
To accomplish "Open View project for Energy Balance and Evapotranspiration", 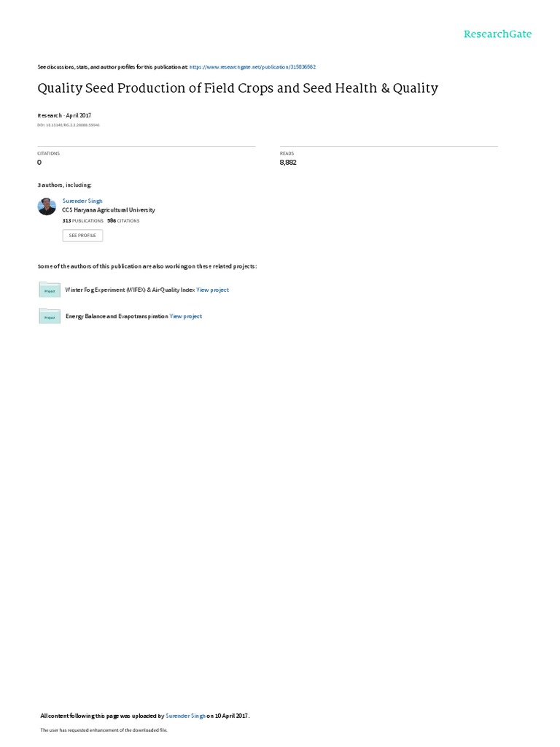I will tap(186, 317).
